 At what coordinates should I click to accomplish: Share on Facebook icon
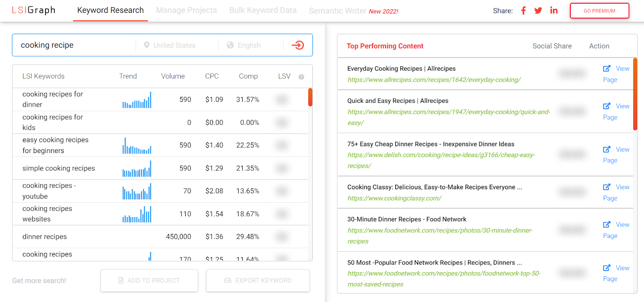(x=523, y=10)
